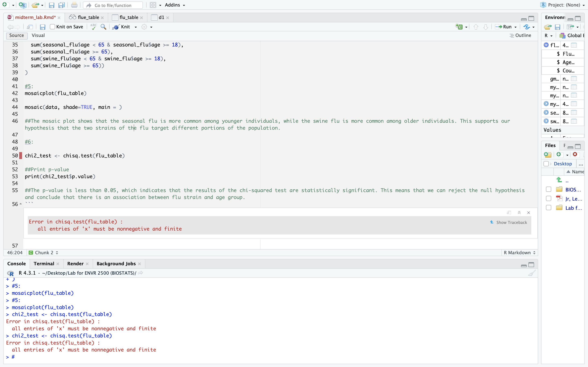Switch to the flu_table data tab
This screenshot has height=367, width=588.
(129, 18)
